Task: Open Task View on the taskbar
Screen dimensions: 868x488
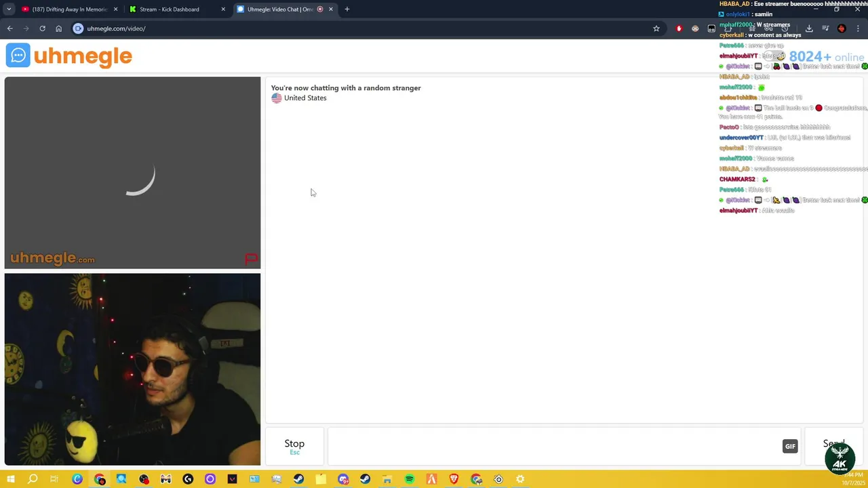Action: click(x=54, y=479)
